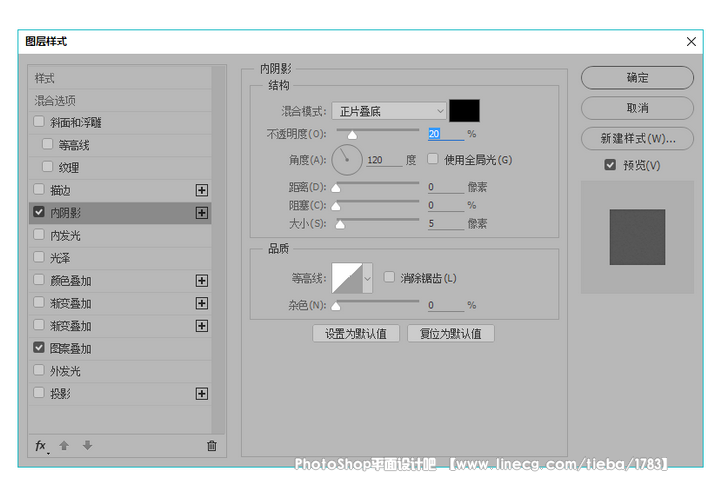This screenshot has width=718, height=481.
Task: Click the 不透明度 value field showing 20
Action: click(x=446, y=134)
